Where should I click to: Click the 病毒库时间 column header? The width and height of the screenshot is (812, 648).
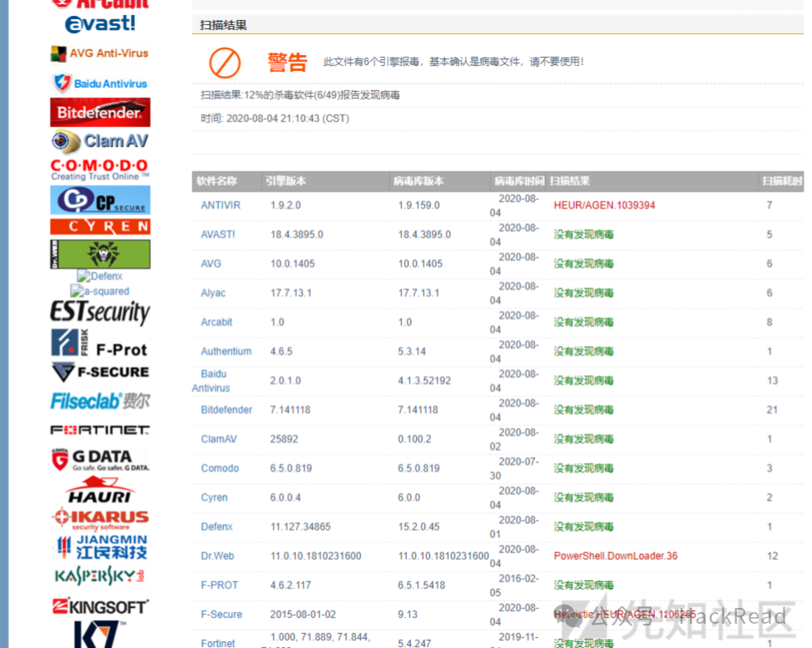point(519,181)
